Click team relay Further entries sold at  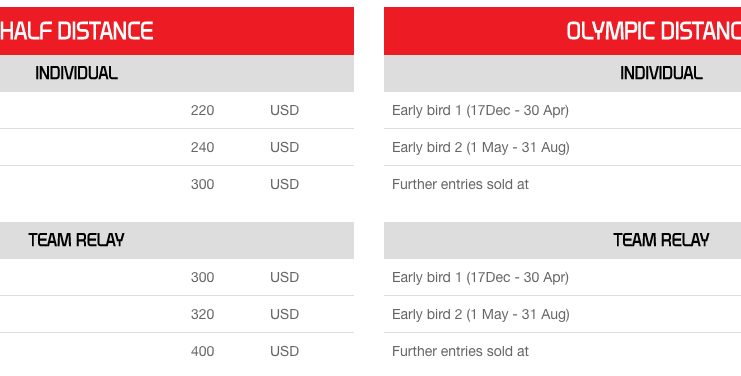[460, 351]
